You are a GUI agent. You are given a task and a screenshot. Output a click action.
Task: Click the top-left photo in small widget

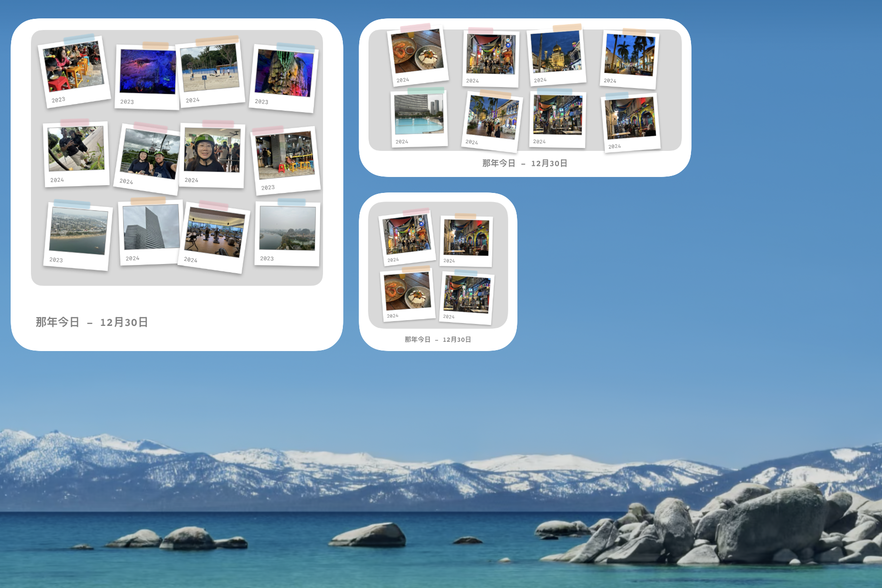coord(407,235)
